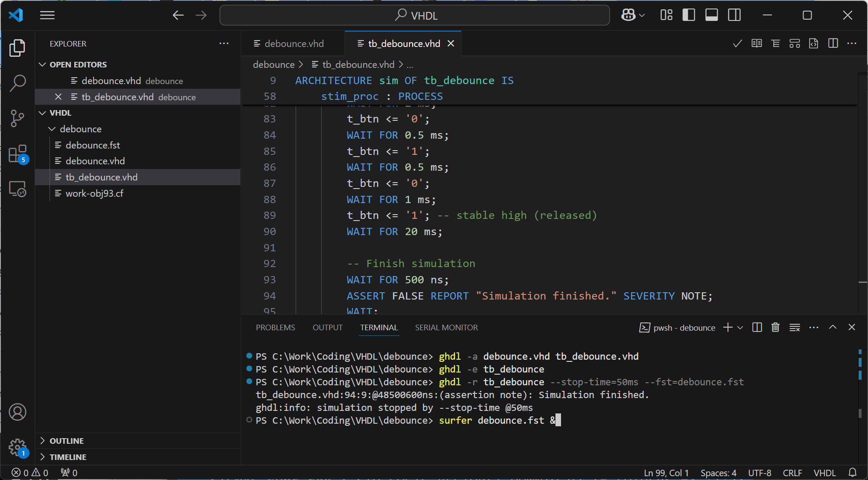Viewport: 868px width, 480px height.
Task: Split the terminal panel
Action: tap(757, 327)
